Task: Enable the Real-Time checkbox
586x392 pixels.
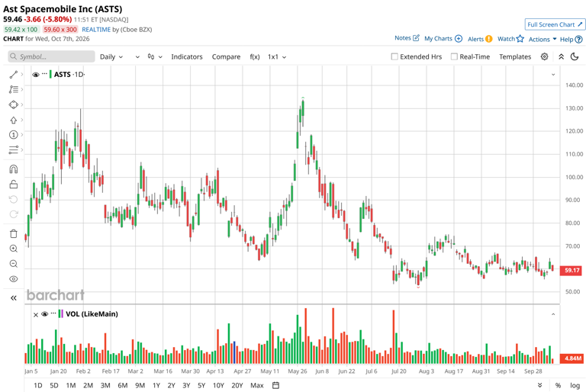Action: pyautogui.click(x=454, y=56)
